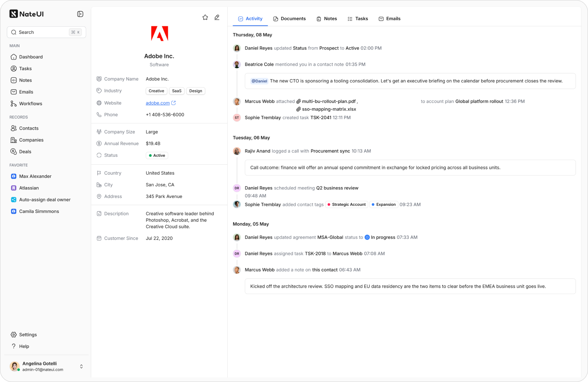Collapse the sidebar panel icon

pos(80,14)
